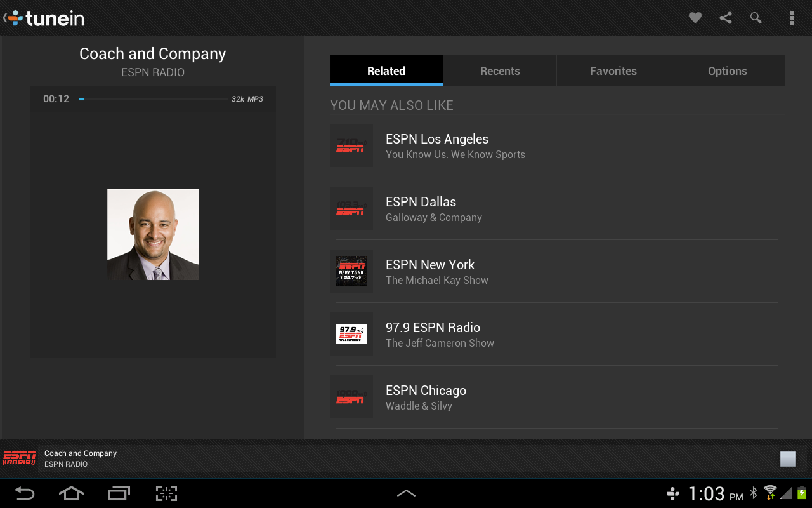Tap the 1:03 PM clock
Image resolution: width=812 pixels, height=508 pixels.
(716, 494)
